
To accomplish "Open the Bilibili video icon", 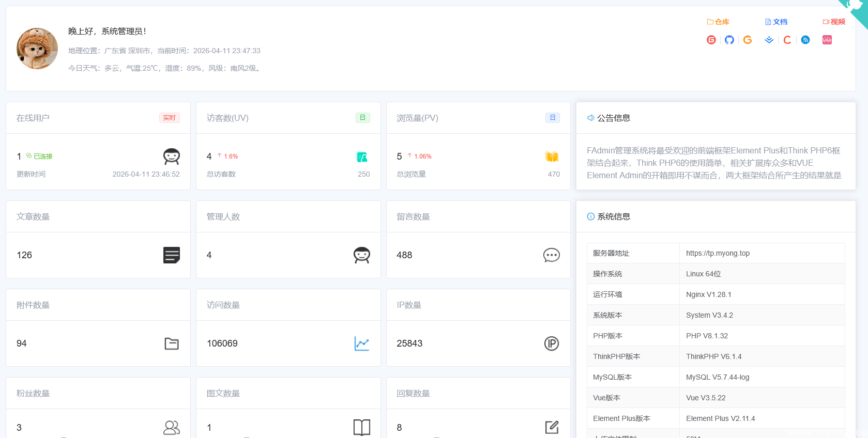I will point(827,40).
